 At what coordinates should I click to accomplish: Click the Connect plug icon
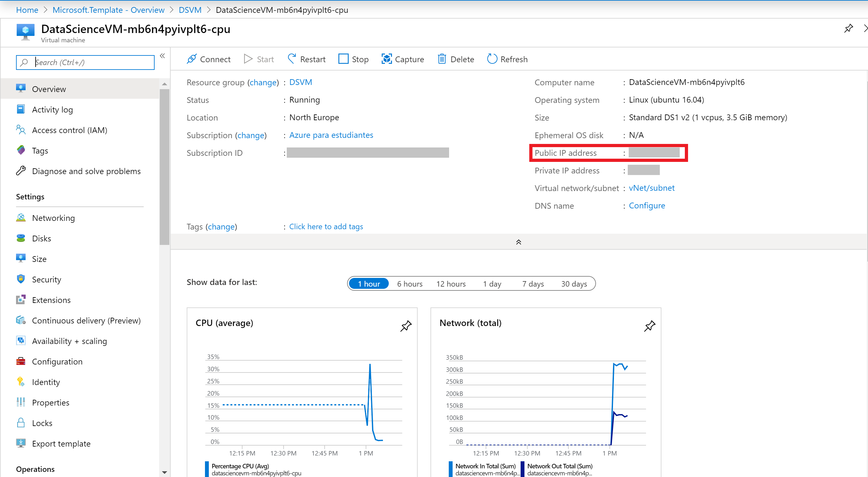pyautogui.click(x=192, y=59)
